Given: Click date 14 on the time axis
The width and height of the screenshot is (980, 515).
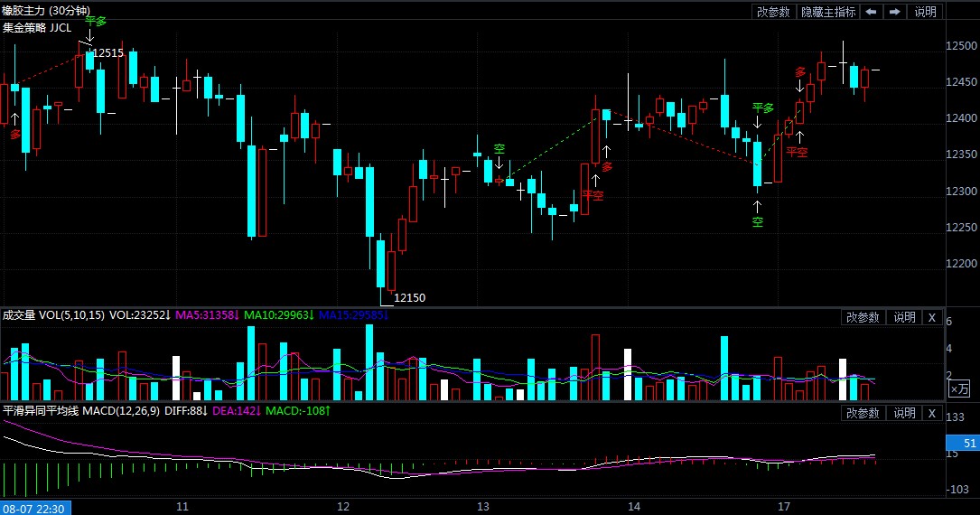Looking at the screenshot, I should coord(634,507).
